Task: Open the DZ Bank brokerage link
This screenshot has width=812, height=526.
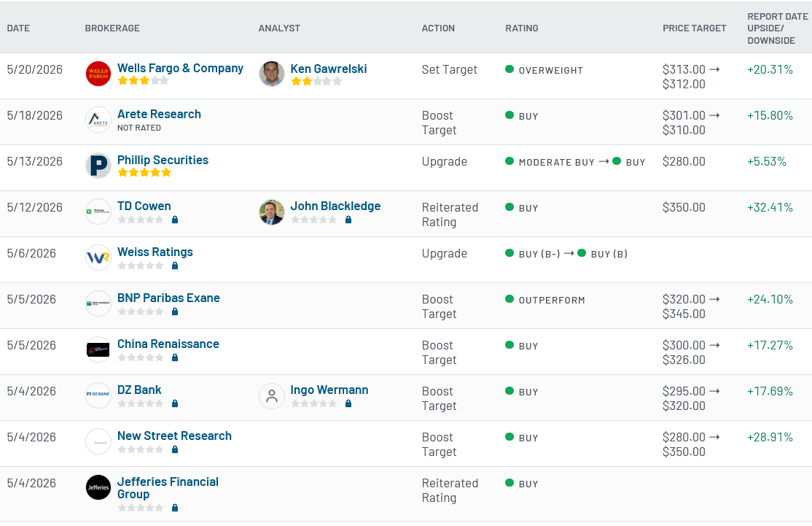Action: coord(139,390)
